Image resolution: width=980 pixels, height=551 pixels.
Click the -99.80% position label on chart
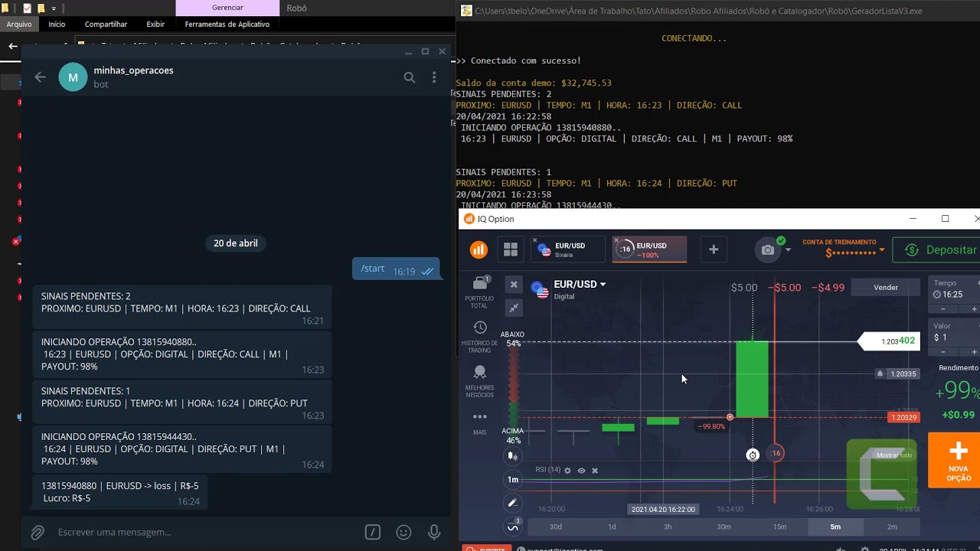point(711,426)
